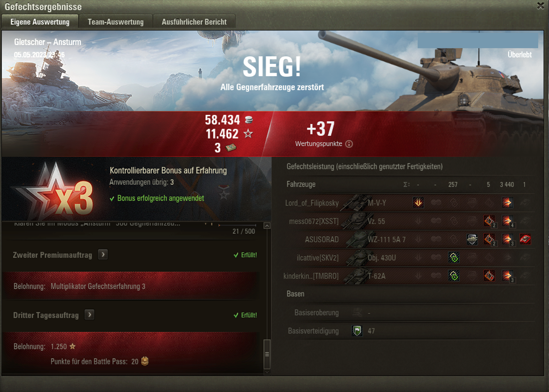Click the mission list scrollbar handle
This screenshot has width=549, height=392.
267,354
